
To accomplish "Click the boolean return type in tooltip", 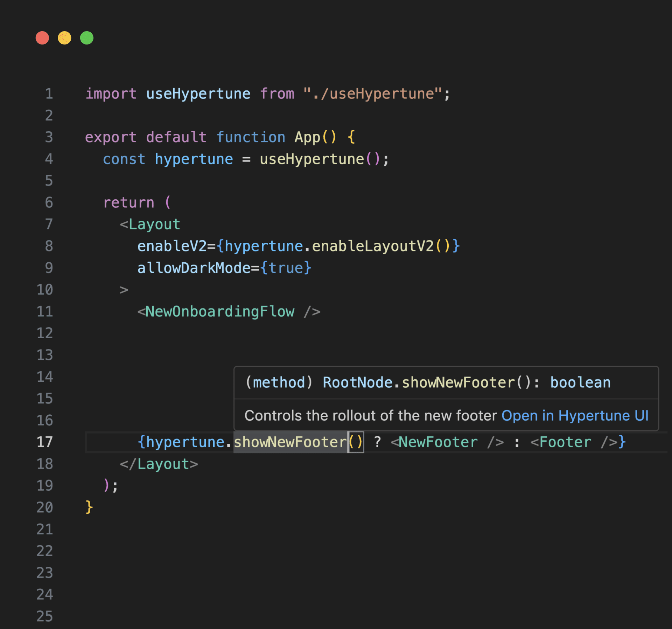I will pyautogui.click(x=580, y=382).
